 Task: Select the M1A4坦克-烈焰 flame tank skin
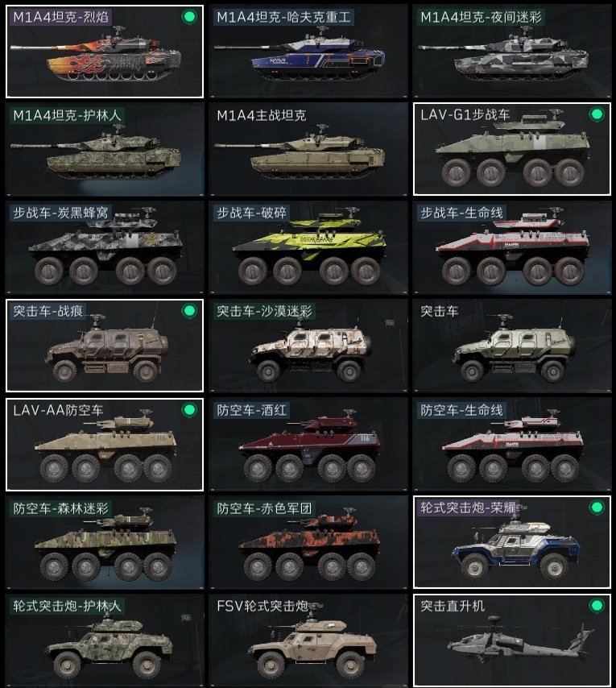[x=105, y=52]
